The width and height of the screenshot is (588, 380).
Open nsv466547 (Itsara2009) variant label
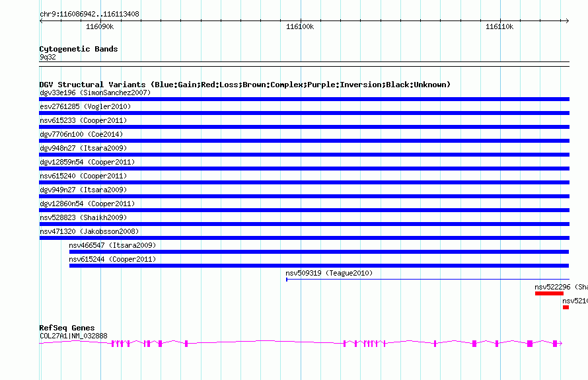(112, 245)
